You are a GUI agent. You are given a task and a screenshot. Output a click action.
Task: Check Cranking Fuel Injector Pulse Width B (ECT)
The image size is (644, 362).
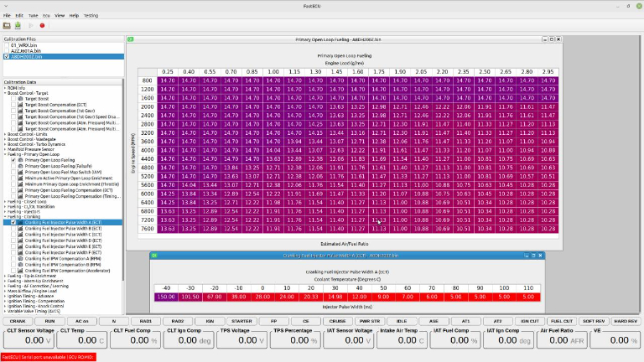pos(13,228)
